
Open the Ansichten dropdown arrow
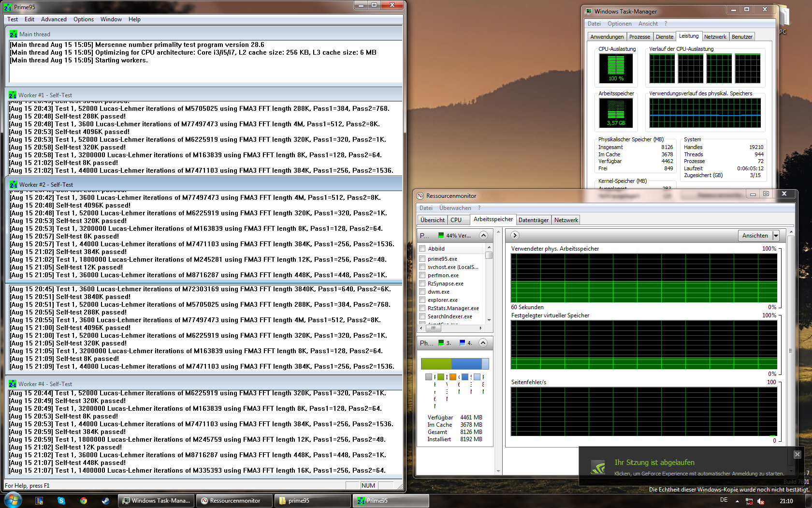pos(776,236)
